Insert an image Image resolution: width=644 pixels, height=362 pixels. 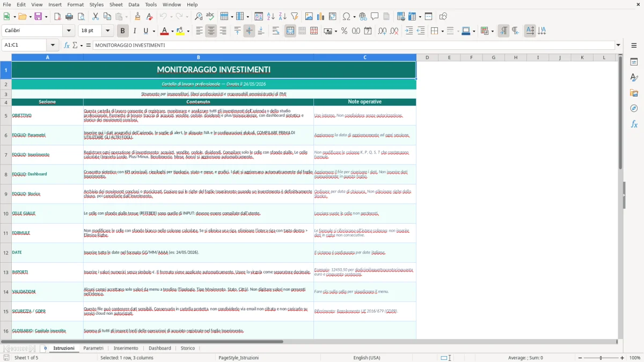pyautogui.click(x=309, y=17)
